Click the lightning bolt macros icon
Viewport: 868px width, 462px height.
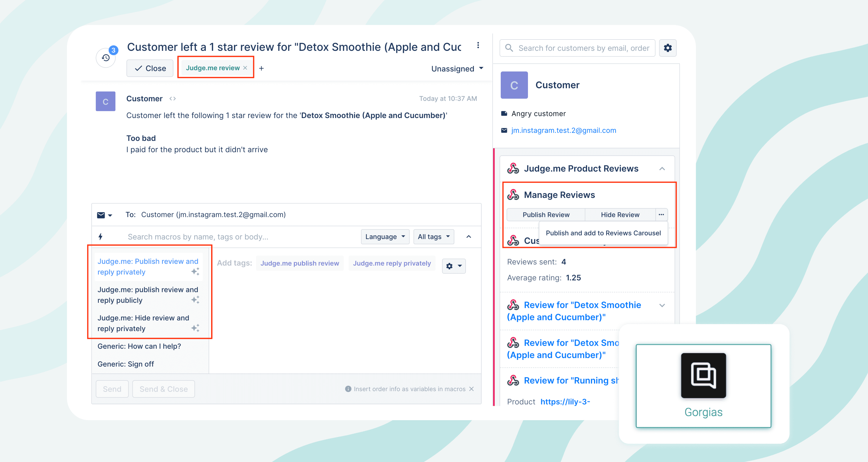(100, 237)
